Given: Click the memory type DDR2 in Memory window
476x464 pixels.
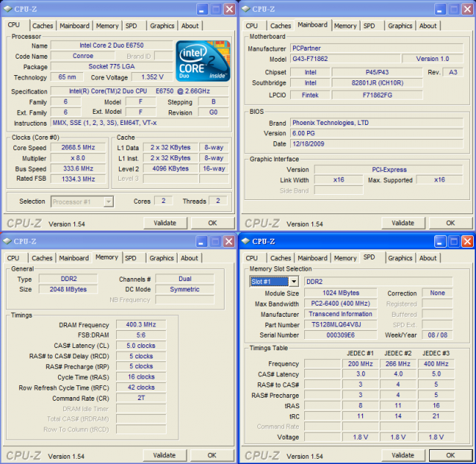Looking at the screenshot, I should 68,279.
